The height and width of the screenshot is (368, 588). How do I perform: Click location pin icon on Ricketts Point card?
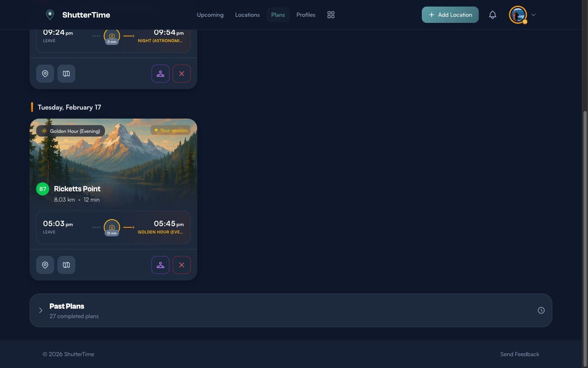pos(45,265)
